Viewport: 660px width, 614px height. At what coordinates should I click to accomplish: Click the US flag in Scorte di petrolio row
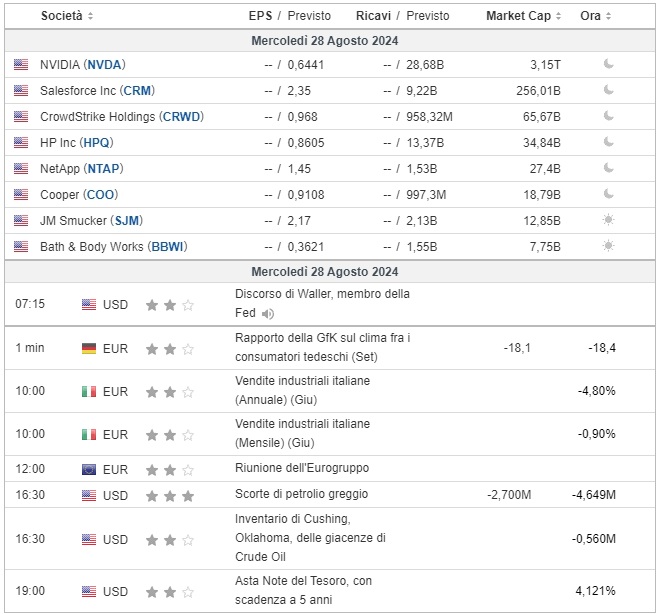(x=89, y=496)
